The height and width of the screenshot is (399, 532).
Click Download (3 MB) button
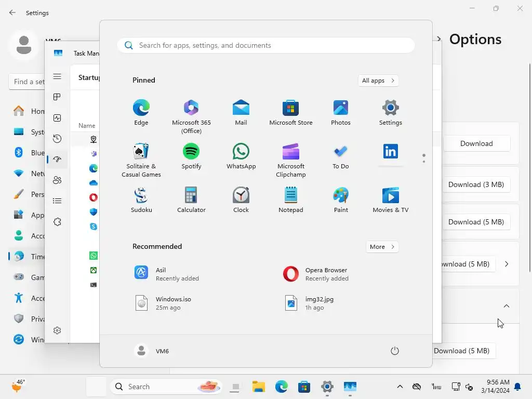[x=476, y=184]
